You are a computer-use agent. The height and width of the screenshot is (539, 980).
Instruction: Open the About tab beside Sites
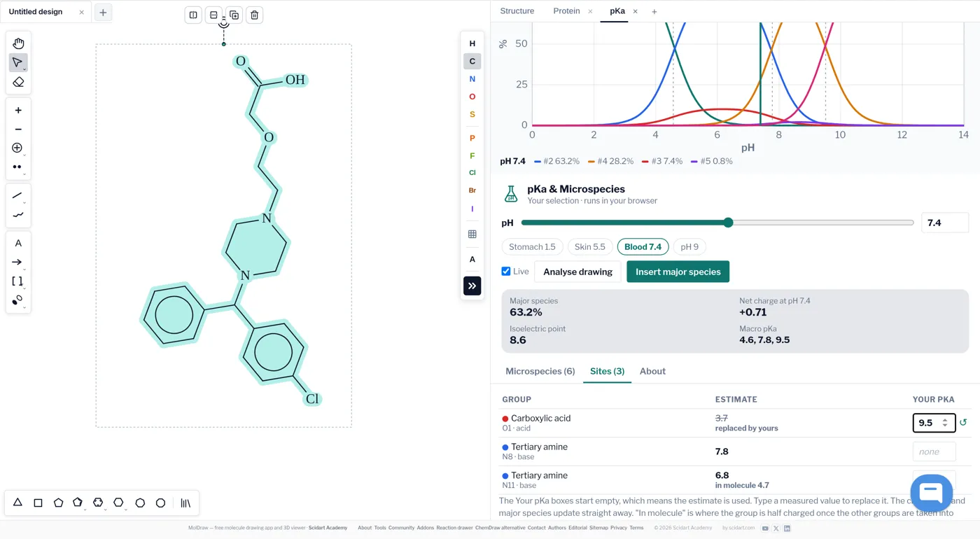652,371
